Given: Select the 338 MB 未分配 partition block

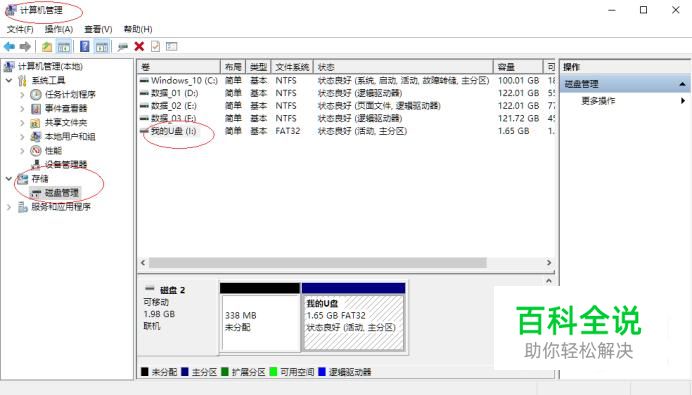Looking at the screenshot, I should [260, 317].
